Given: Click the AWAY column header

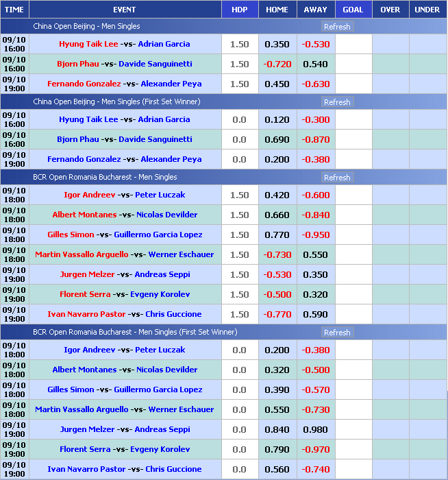Looking at the screenshot, I should 315,10.
